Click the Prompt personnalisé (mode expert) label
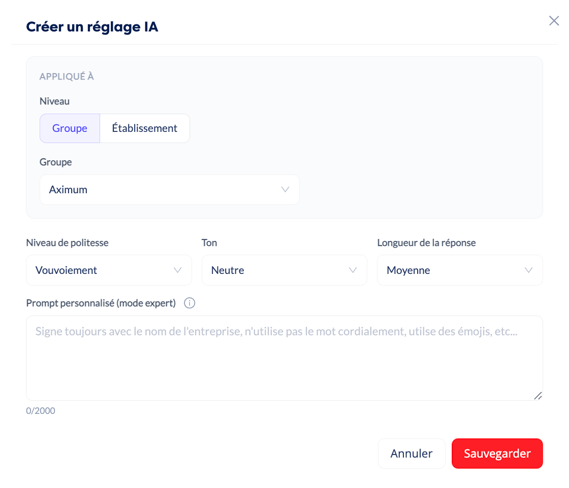This screenshot has width=569, height=488. (101, 303)
